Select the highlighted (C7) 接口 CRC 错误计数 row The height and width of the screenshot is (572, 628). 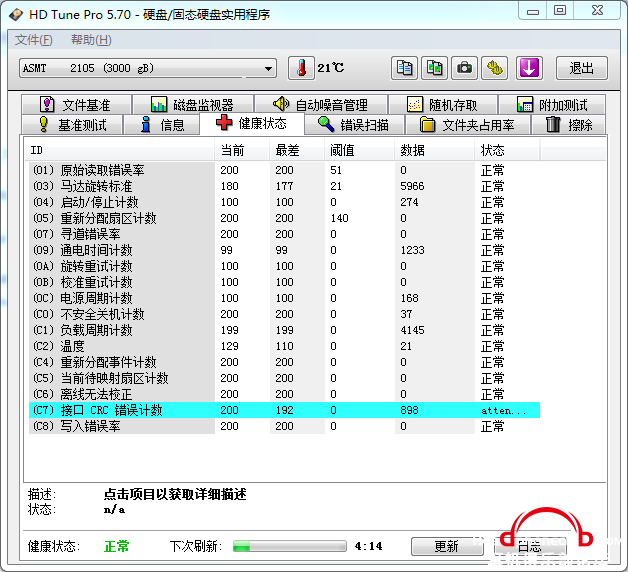coord(284,410)
